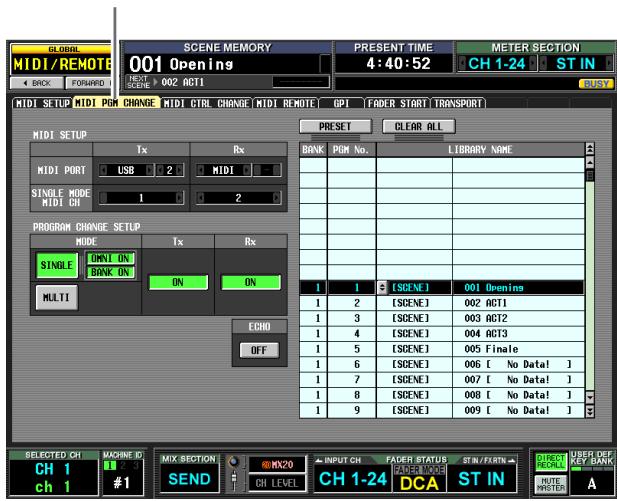Click previous meter section arrow beside CH 1-24
The width and height of the screenshot is (617, 501).
click(x=462, y=63)
